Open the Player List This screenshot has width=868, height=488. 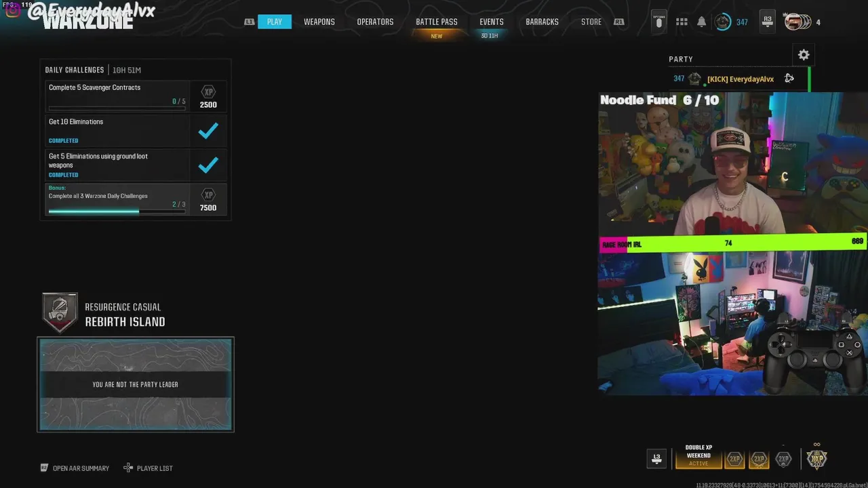point(148,468)
